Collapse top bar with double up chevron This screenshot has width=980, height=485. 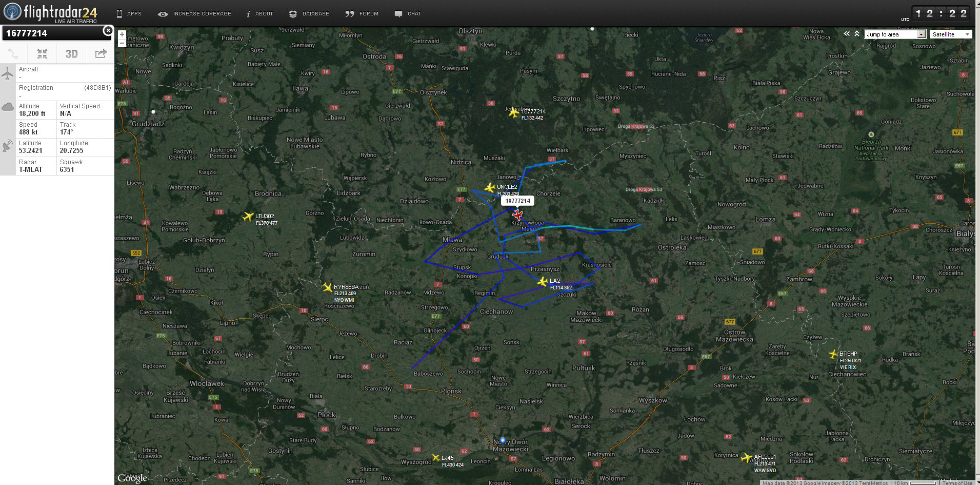coord(857,34)
